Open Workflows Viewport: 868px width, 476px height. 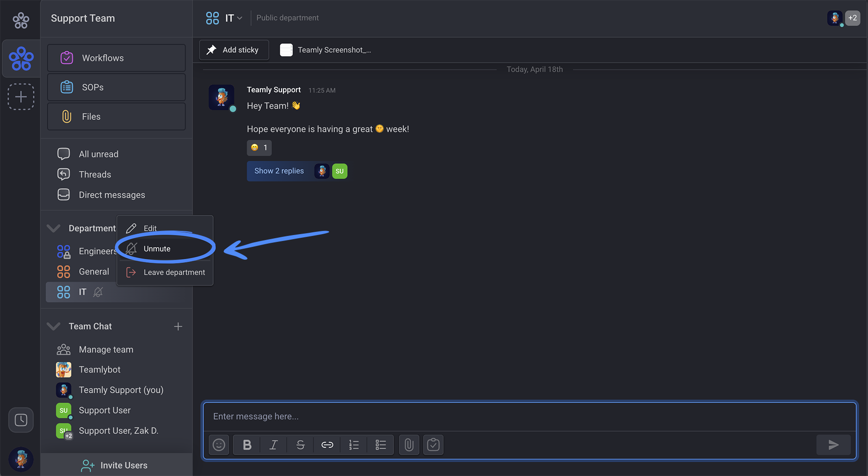(x=116, y=58)
